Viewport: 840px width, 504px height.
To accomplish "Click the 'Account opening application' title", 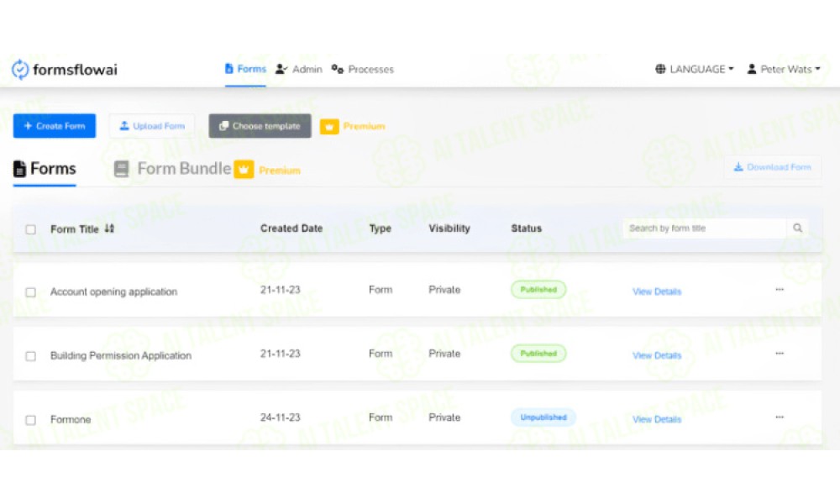I will click(113, 292).
